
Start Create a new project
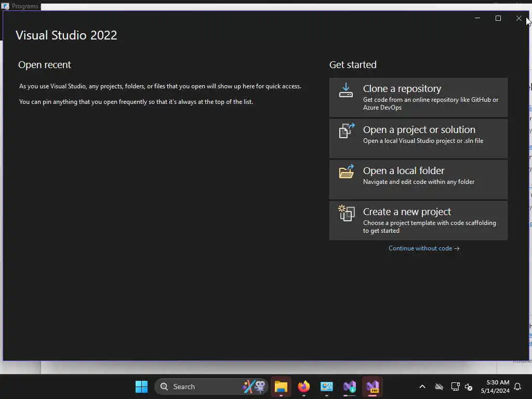click(x=418, y=220)
